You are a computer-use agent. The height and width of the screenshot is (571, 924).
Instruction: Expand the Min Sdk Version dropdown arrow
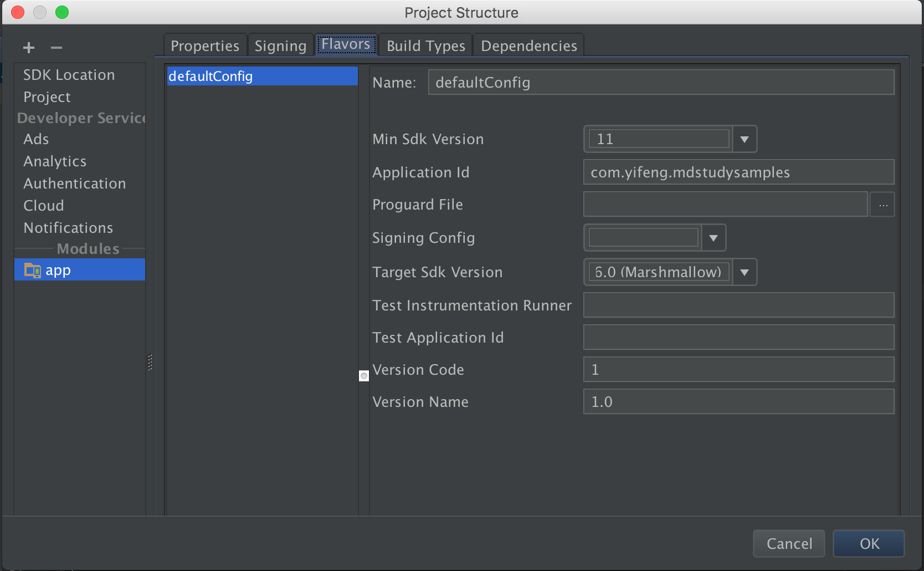coord(745,139)
